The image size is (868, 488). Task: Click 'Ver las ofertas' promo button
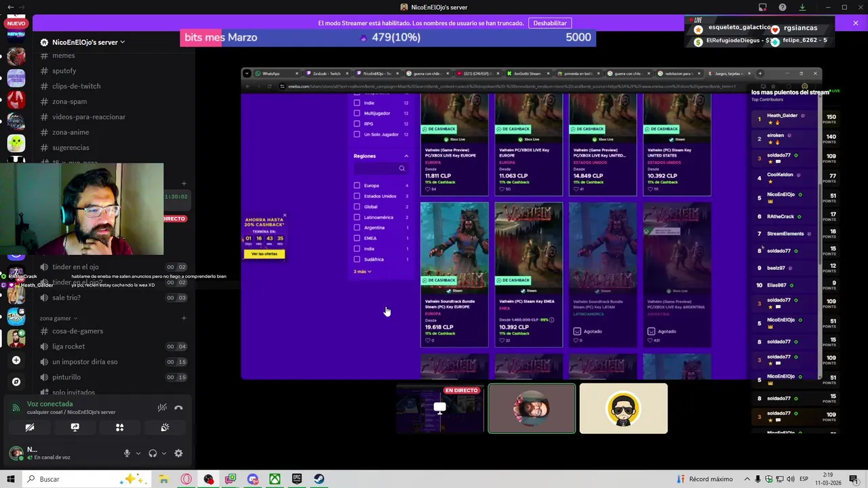pyautogui.click(x=264, y=253)
